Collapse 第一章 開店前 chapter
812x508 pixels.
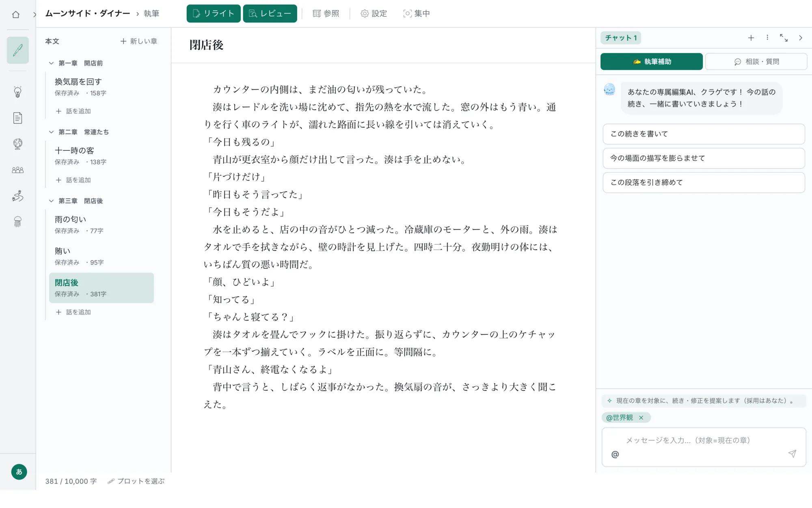(51, 63)
